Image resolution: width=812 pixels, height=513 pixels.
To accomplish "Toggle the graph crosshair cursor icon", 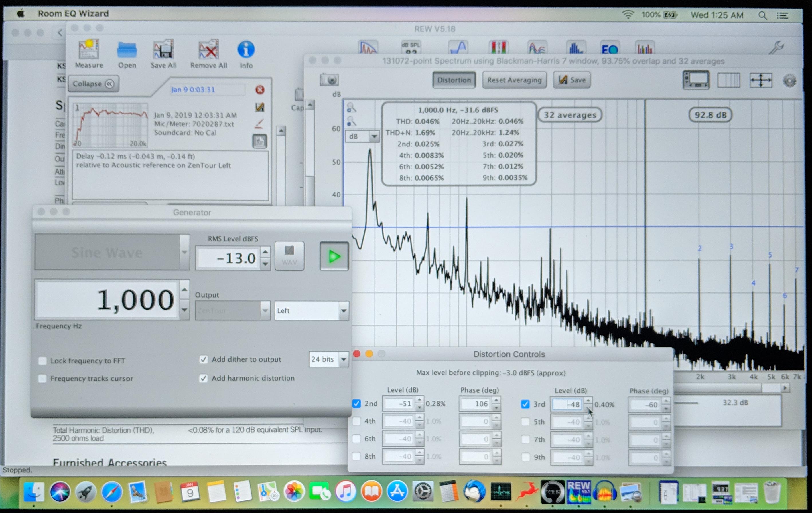I will point(761,81).
